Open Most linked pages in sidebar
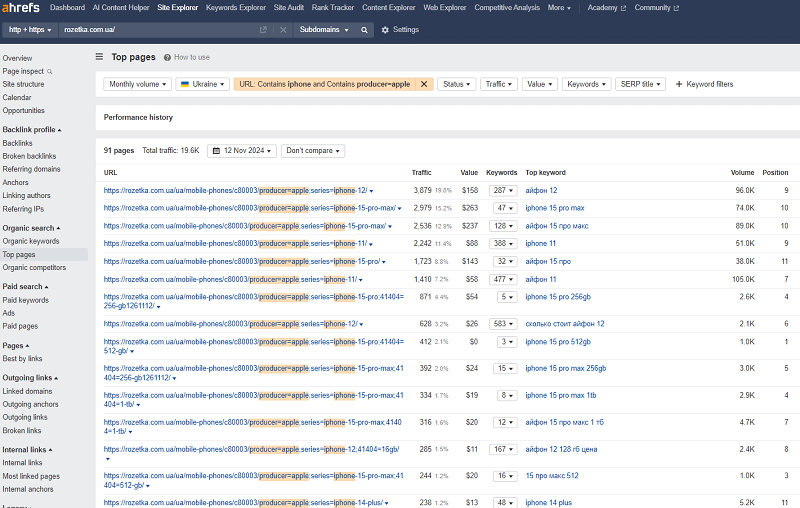 tap(31, 476)
